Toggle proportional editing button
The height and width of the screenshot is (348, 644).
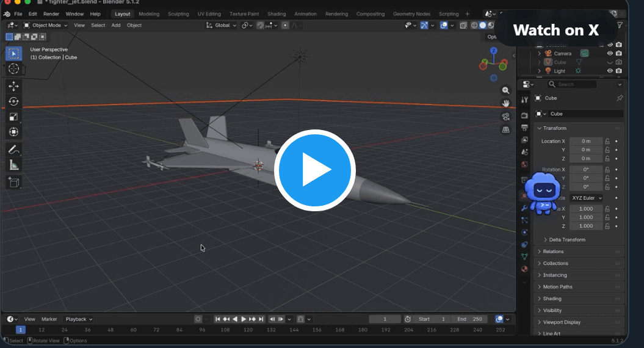285,26
